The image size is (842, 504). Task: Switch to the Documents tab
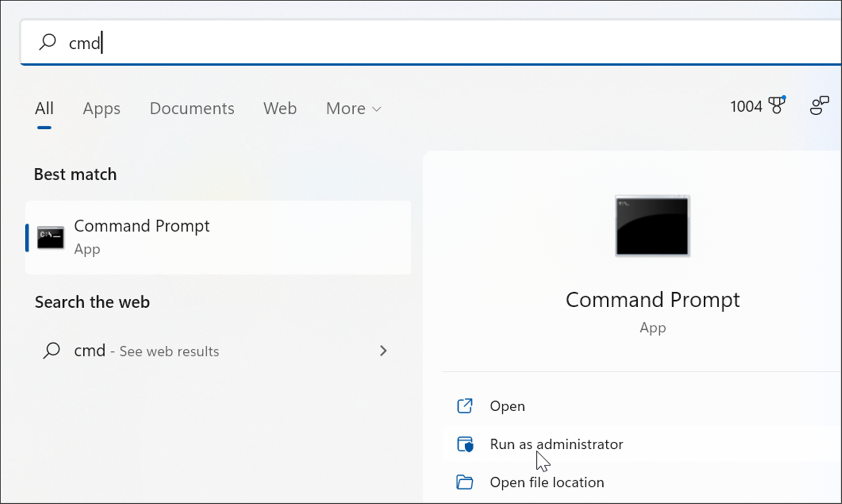(192, 109)
